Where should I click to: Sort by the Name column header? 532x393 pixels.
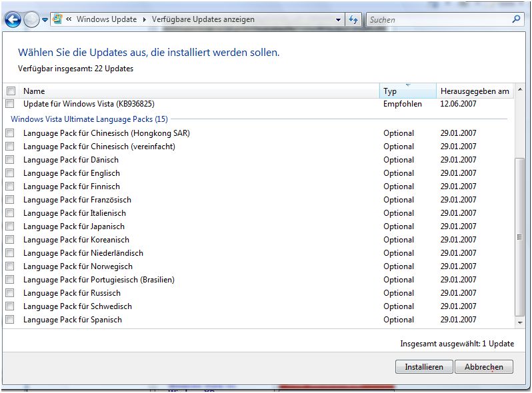coord(199,91)
